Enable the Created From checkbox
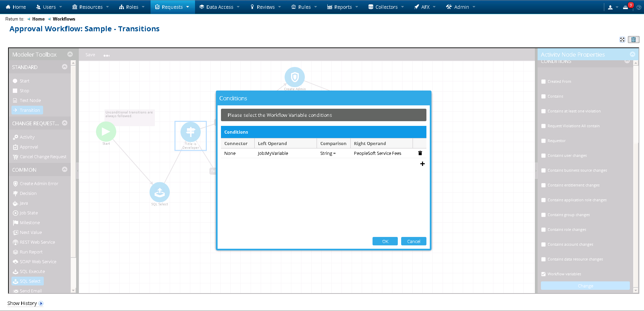 (x=543, y=81)
